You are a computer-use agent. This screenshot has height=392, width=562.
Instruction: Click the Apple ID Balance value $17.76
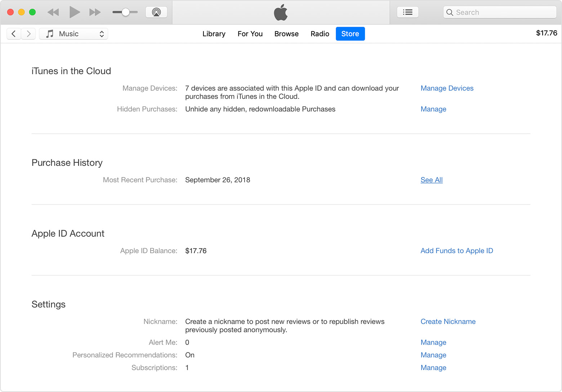tap(196, 251)
